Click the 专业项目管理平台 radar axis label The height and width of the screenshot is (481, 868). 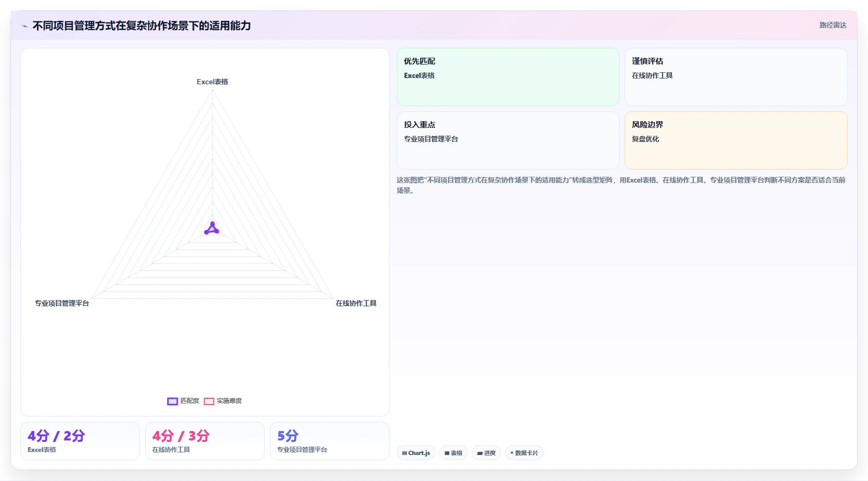point(62,303)
